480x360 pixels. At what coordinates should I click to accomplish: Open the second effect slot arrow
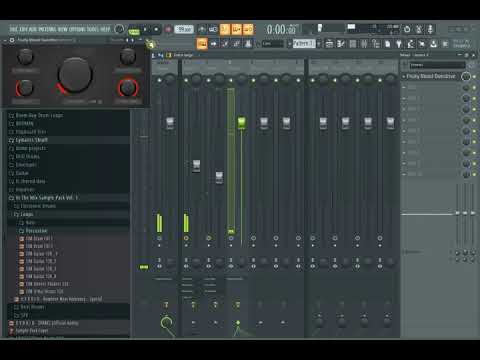tap(404, 87)
